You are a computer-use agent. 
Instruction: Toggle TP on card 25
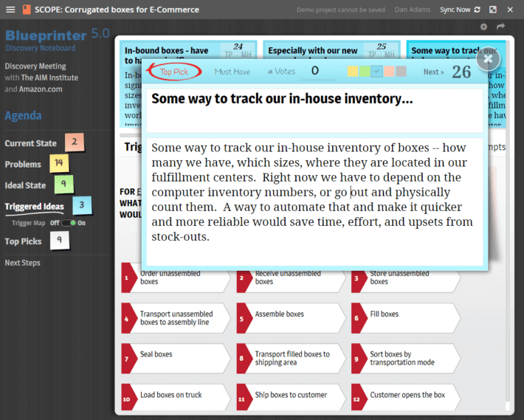372,55
